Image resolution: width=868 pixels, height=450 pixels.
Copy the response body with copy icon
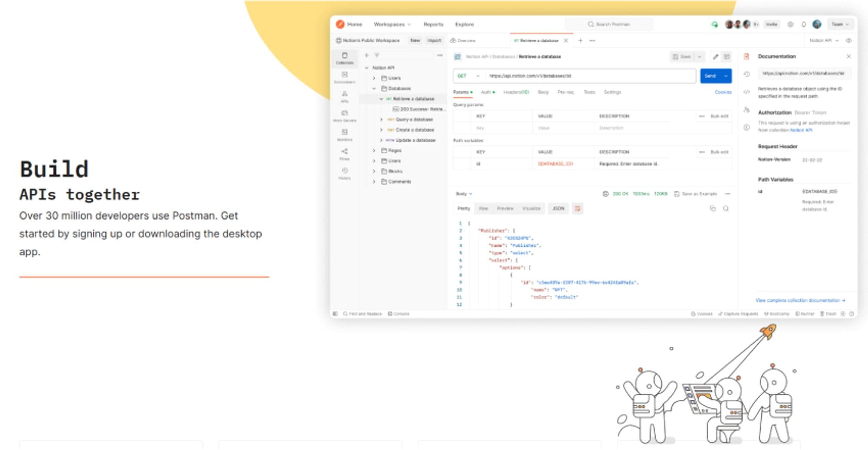pyautogui.click(x=713, y=209)
